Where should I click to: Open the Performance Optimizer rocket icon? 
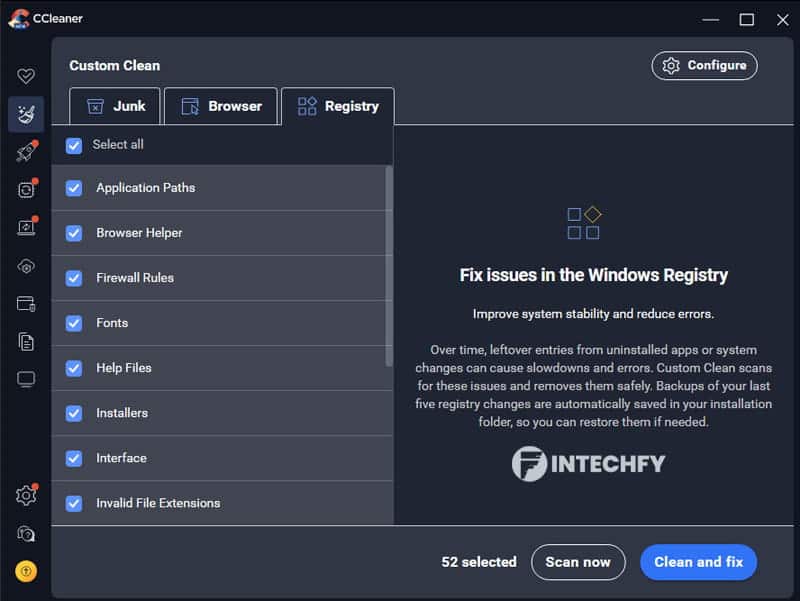(26, 152)
